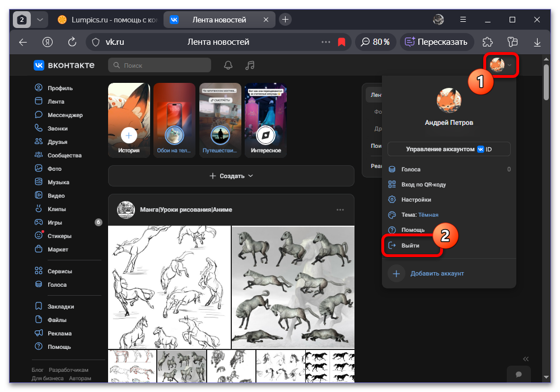Click Добавить аккаунт
This screenshot has width=560, height=392.
click(426, 273)
